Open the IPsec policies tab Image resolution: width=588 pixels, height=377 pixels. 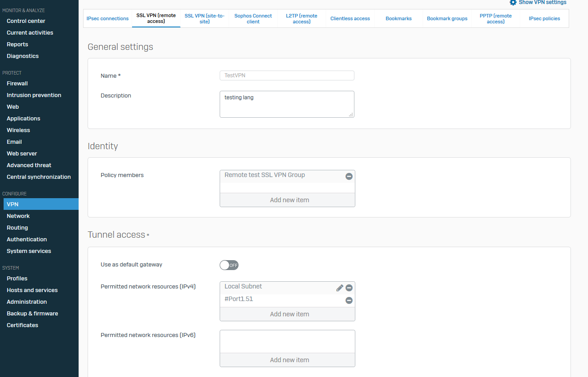pos(544,18)
